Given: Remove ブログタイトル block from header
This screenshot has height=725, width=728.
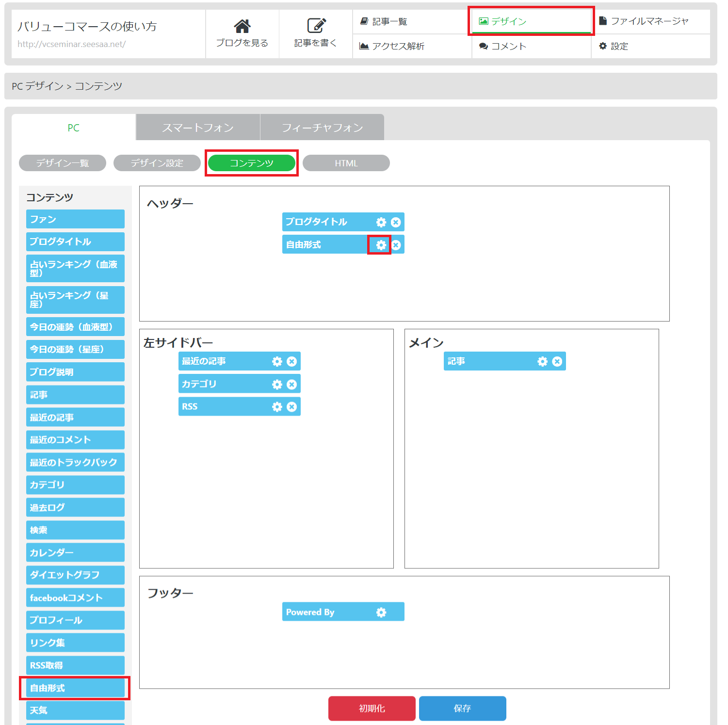Looking at the screenshot, I should 396,222.
